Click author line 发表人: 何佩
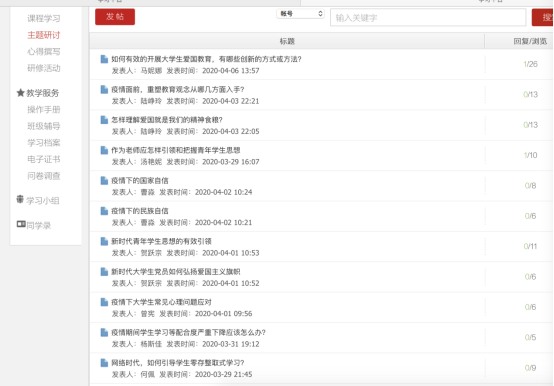554x386 pixels. tap(133, 374)
